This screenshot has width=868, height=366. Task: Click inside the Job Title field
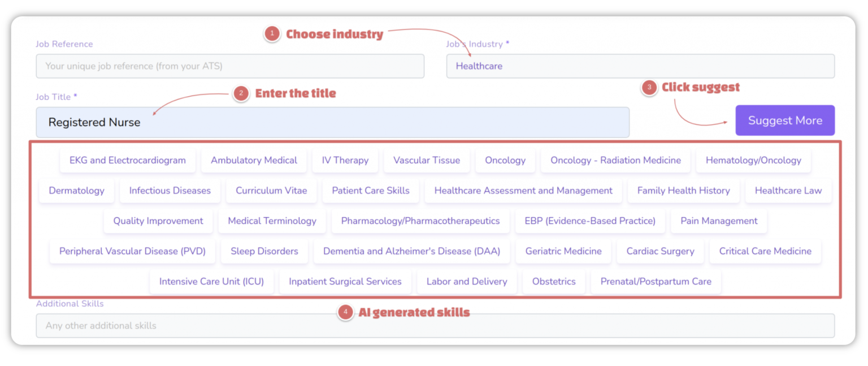pos(333,122)
